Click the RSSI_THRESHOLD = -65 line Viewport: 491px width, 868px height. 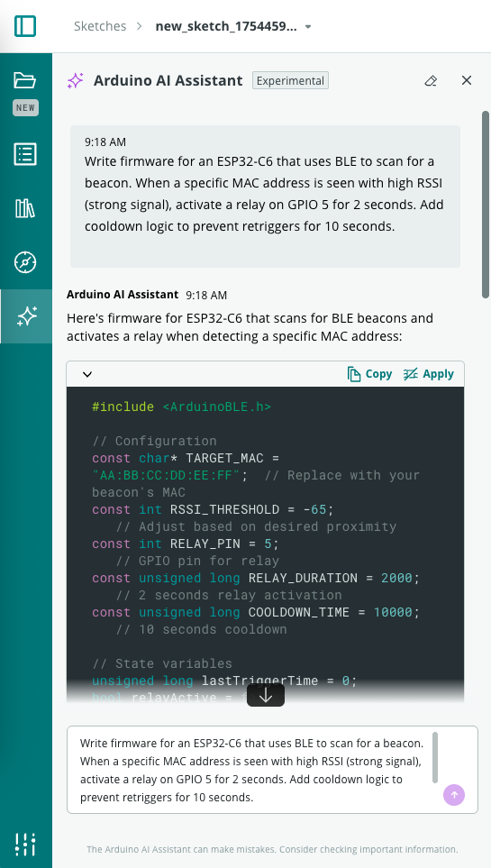point(214,509)
